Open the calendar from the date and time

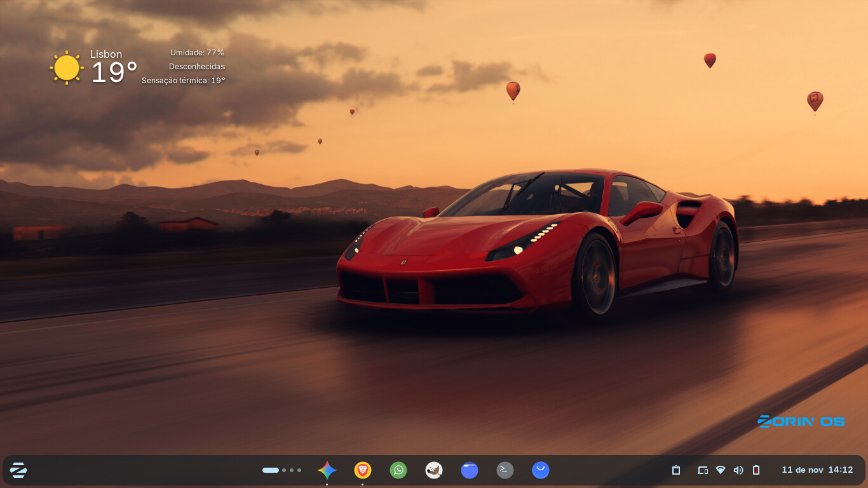817,470
